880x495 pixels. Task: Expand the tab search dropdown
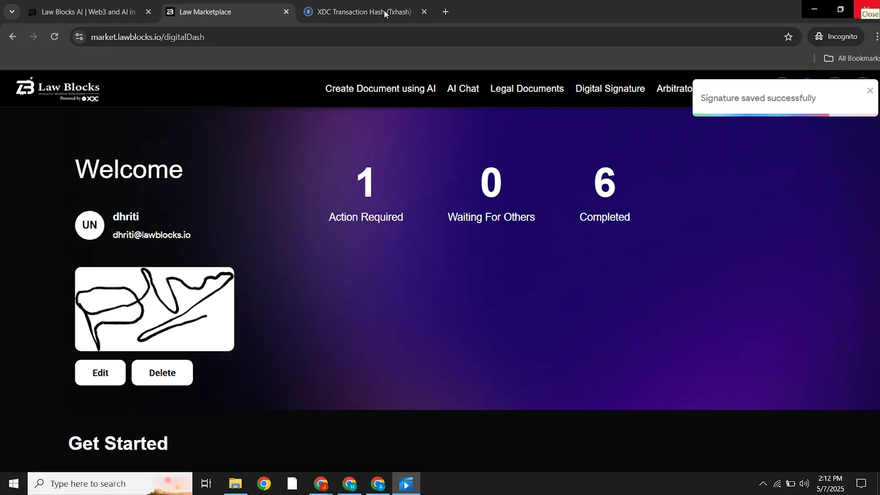pos(11,12)
